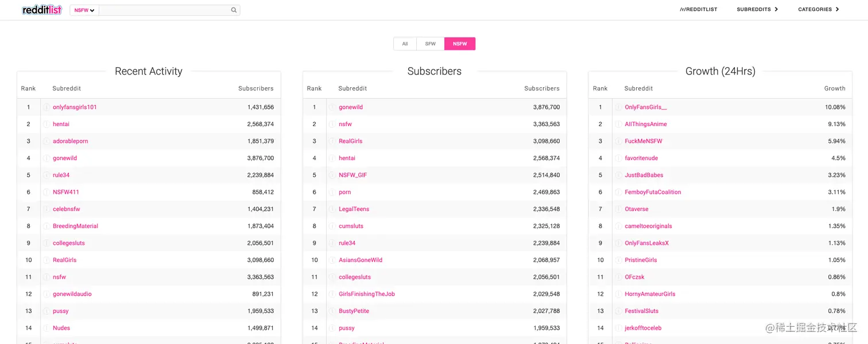Screen dimensions: 868x344
Task: Open the /r/REDDITLIST link
Action: coord(698,10)
